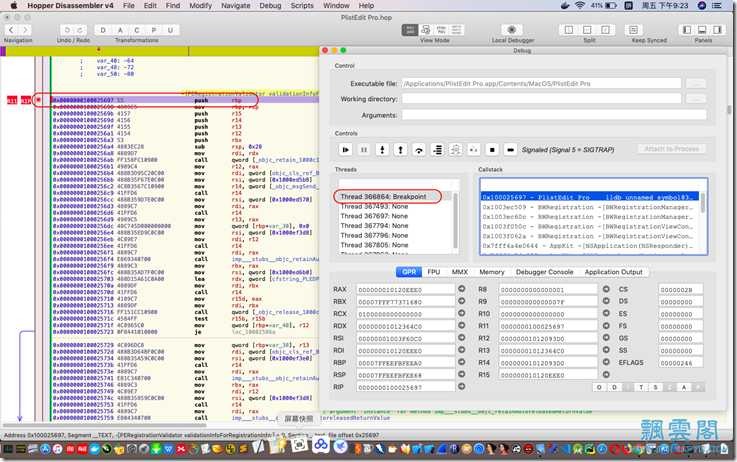Click the Executable file path field

coord(541,84)
